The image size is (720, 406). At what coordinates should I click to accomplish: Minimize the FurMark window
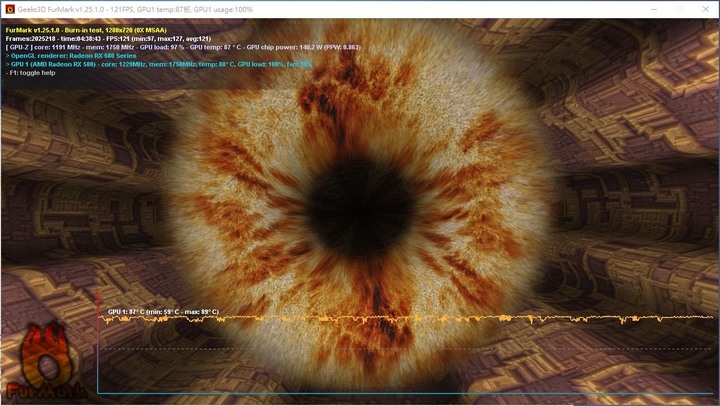pos(654,9)
